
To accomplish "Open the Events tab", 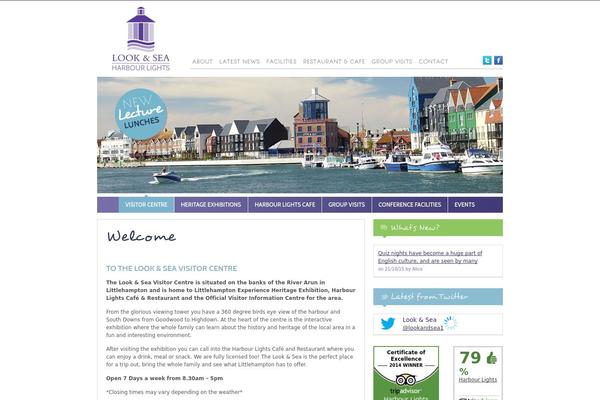I will [x=465, y=205].
